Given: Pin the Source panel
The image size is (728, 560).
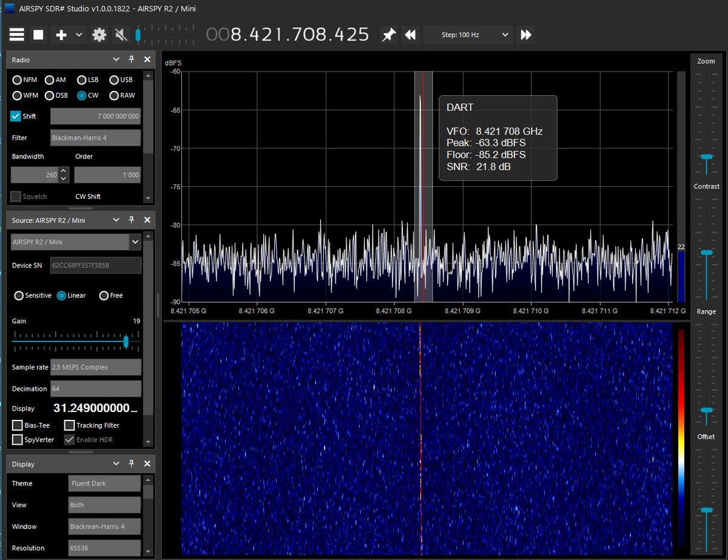Looking at the screenshot, I should (x=132, y=220).
